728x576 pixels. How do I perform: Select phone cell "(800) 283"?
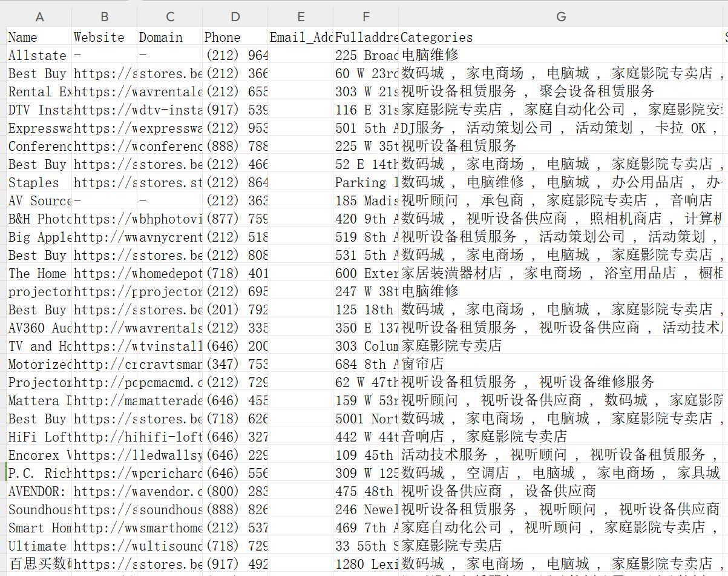(235, 491)
